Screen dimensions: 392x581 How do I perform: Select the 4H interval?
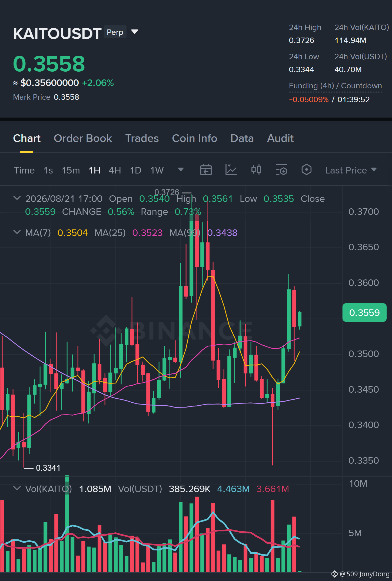[115, 170]
